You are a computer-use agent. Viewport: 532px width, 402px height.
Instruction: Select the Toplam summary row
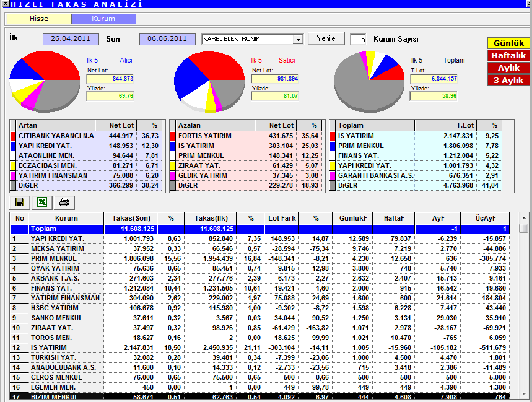coord(259,229)
